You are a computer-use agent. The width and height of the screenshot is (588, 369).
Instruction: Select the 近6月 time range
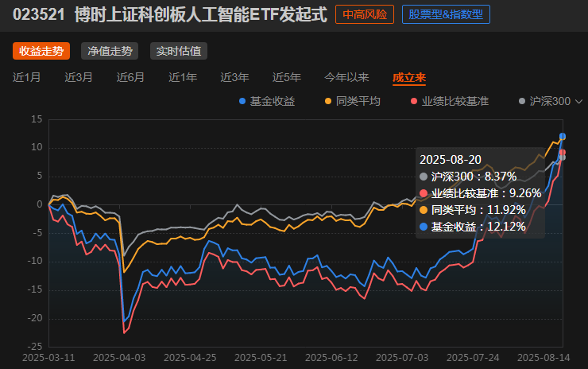coord(130,77)
